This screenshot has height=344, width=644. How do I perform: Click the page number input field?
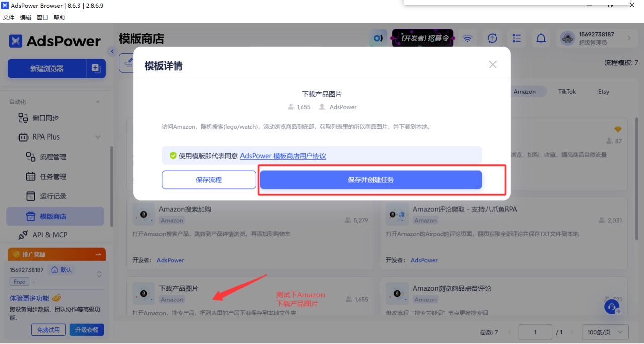point(535,332)
